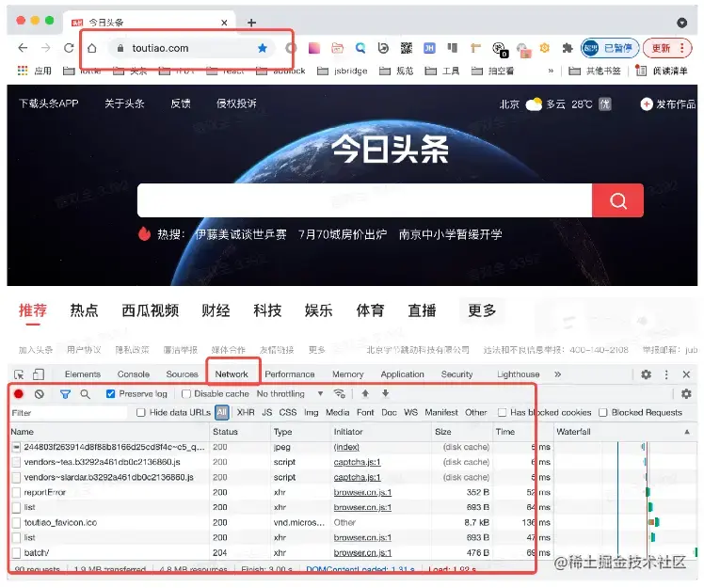
Task: Open the Lighthouse tab
Action: click(519, 374)
